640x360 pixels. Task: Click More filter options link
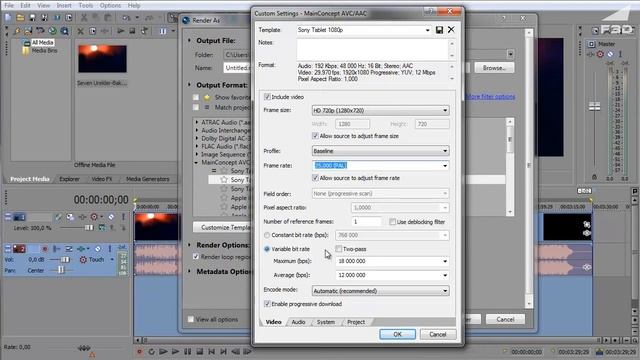491,97
